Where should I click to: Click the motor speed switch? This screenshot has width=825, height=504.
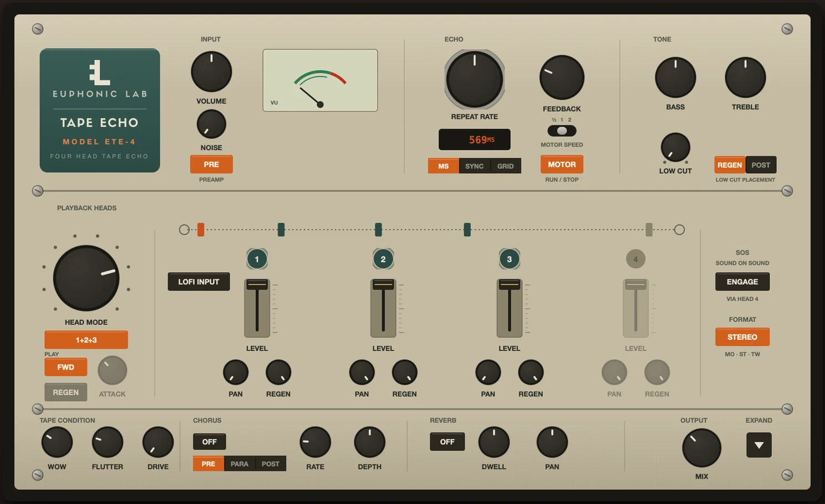562,131
